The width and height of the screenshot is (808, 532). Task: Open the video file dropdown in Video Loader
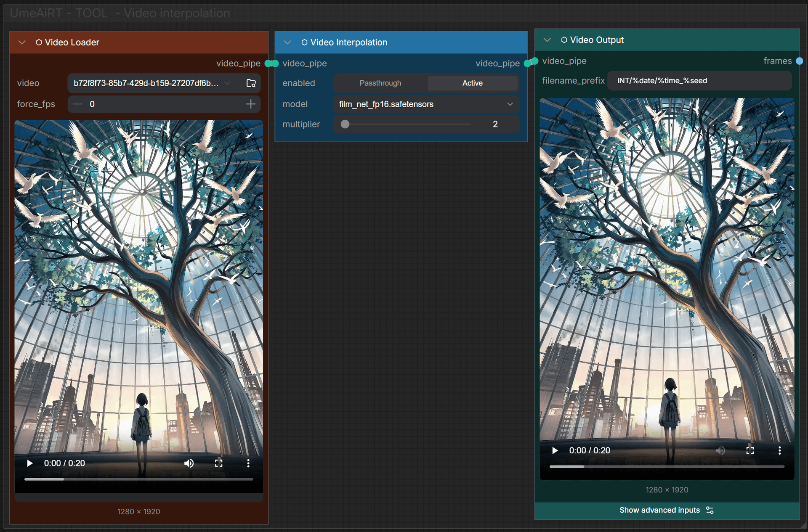coord(154,83)
